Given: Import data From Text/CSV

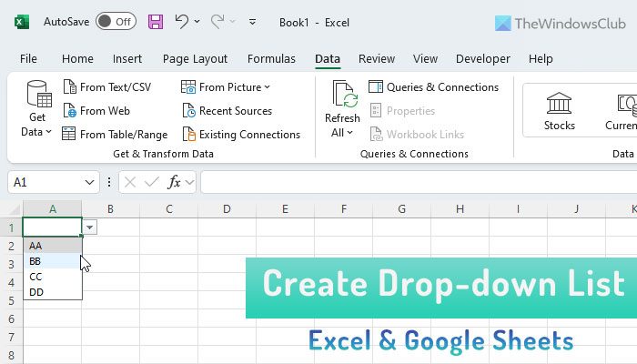Looking at the screenshot, I should [x=107, y=87].
